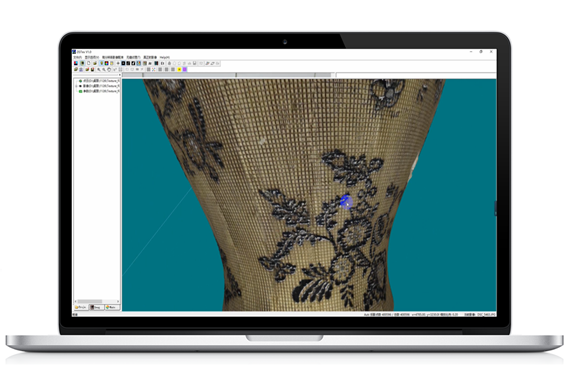Screen dimensions: 569x392
Task: Select tree row with black dot icon
Action: pos(99,86)
